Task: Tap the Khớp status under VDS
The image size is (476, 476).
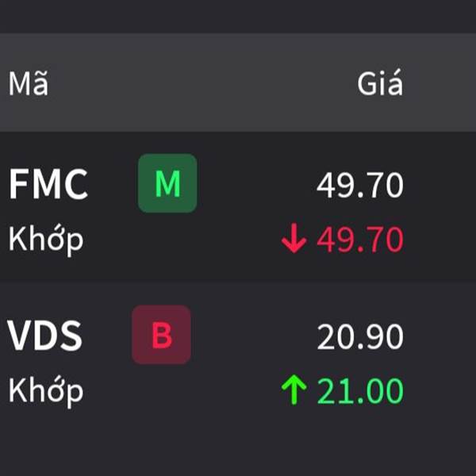Action: [46, 392]
